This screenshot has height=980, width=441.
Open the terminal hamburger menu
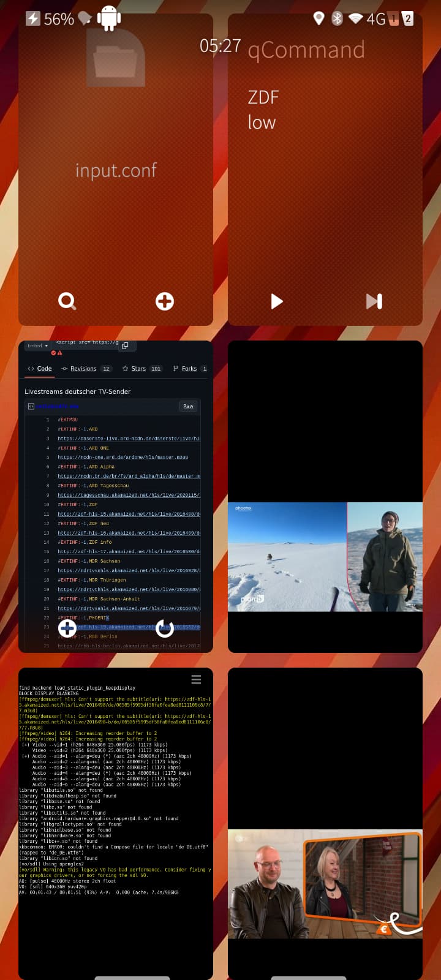(196, 679)
